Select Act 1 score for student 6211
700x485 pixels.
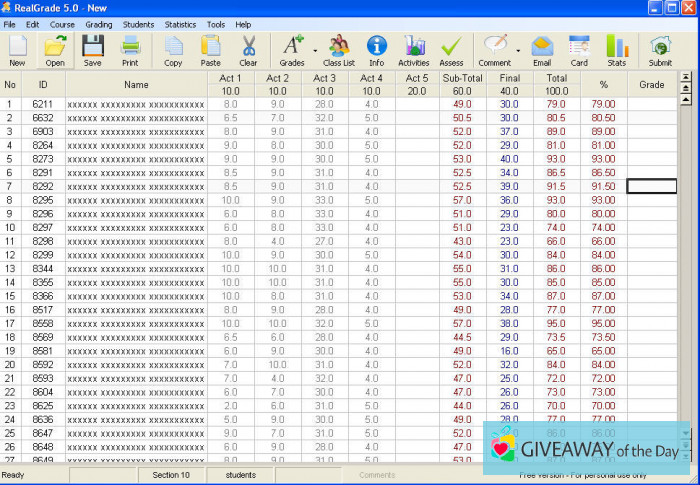pos(230,104)
